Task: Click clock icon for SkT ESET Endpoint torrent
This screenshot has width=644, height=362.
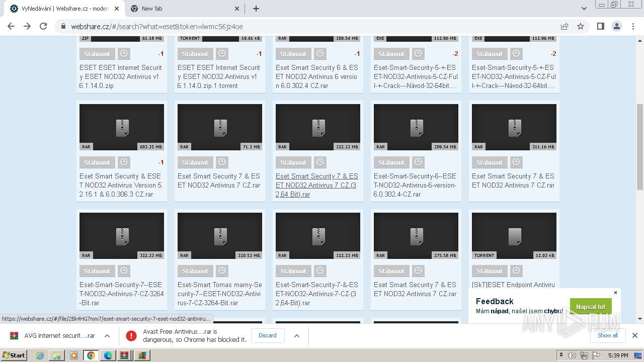Action: [x=516, y=271]
